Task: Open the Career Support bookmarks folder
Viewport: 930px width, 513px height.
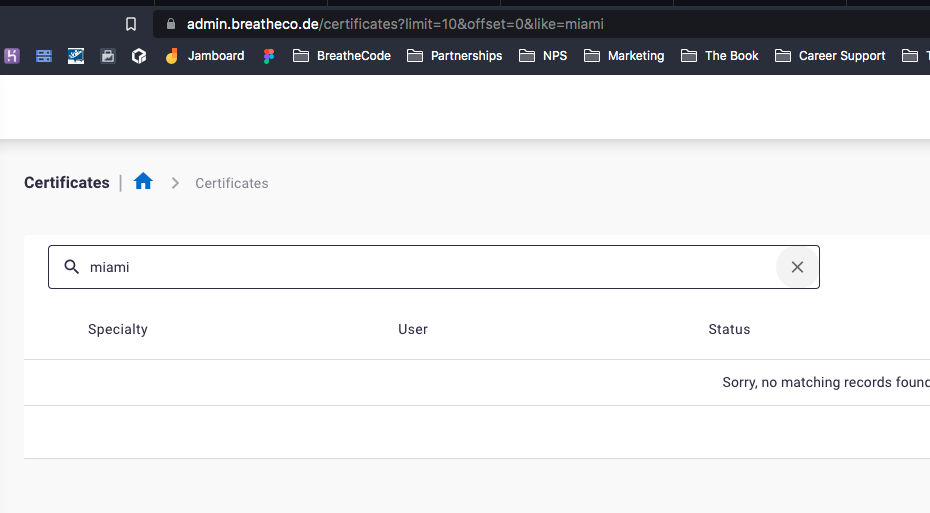Action: click(x=830, y=56)
